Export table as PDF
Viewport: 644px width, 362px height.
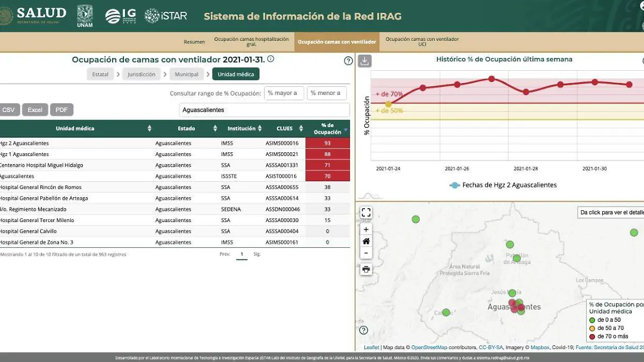pyautogui.click(x=62, y=110)
